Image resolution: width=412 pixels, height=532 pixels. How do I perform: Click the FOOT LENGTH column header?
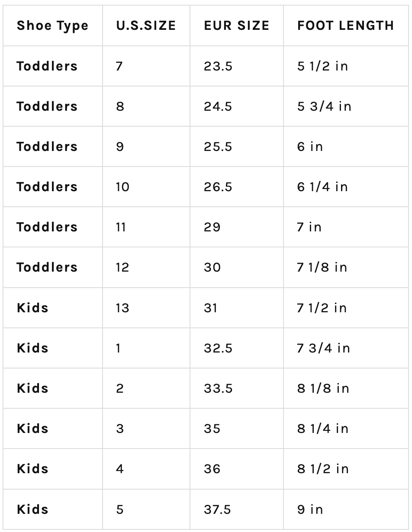click(x=346, y=26)
